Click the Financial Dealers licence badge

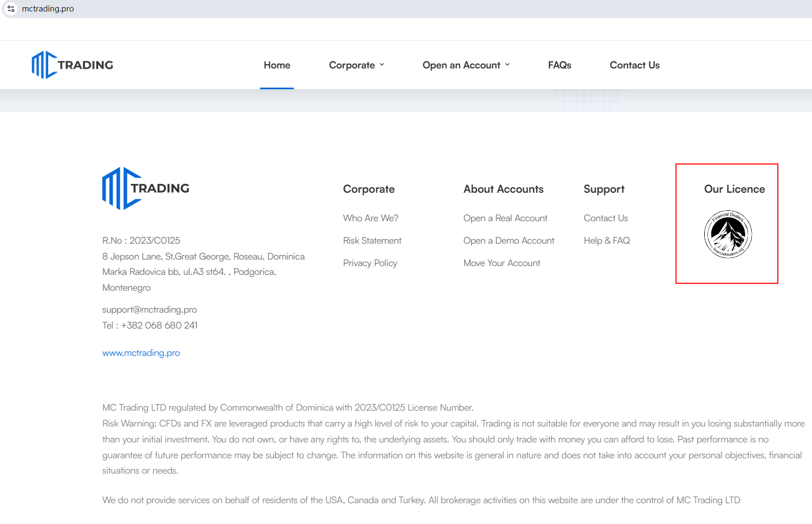728,234
